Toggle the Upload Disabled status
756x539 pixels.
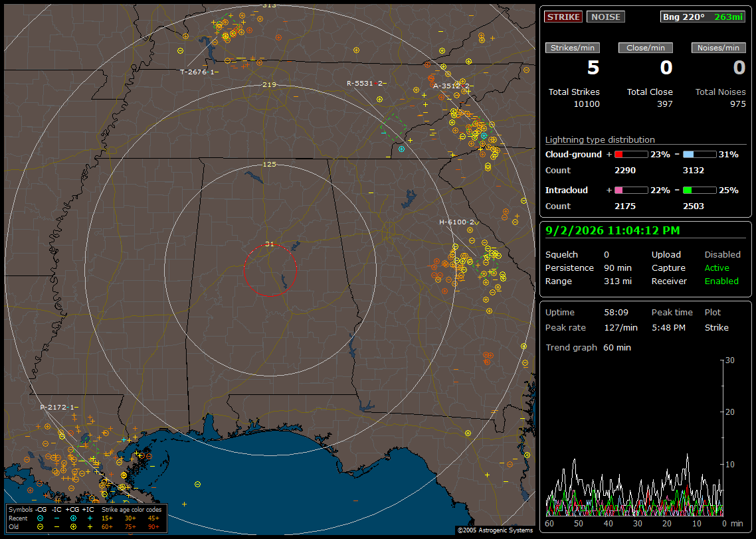coord(722,254)
